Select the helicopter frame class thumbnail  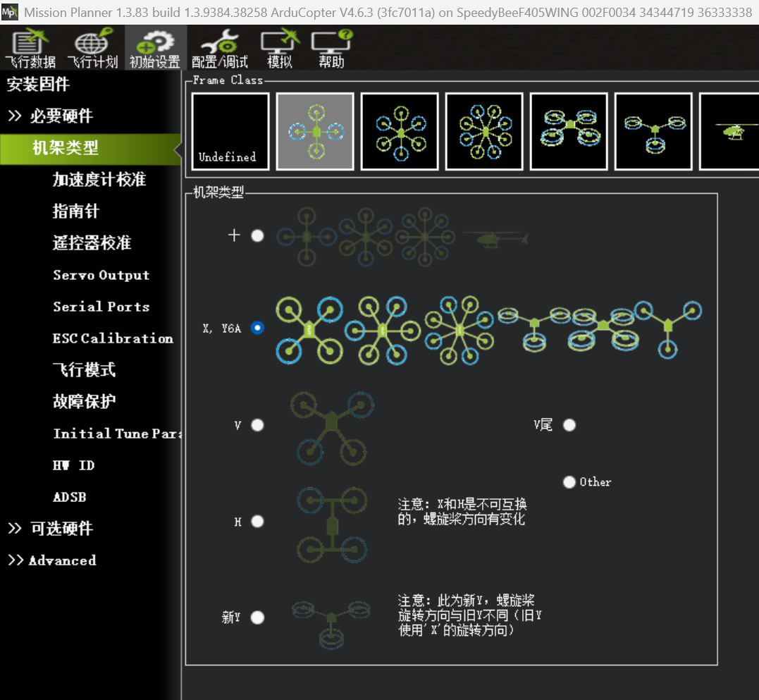(x=729, y=131)
